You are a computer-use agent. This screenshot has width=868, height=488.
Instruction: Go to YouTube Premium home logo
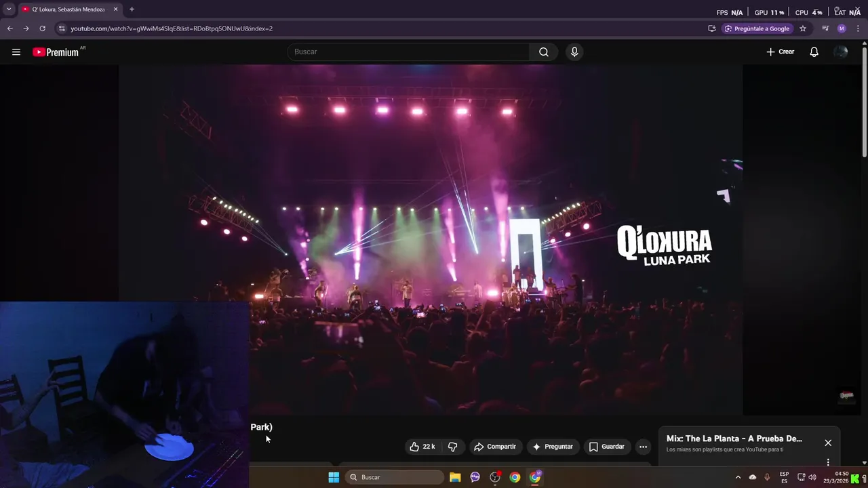pos(56,52)
